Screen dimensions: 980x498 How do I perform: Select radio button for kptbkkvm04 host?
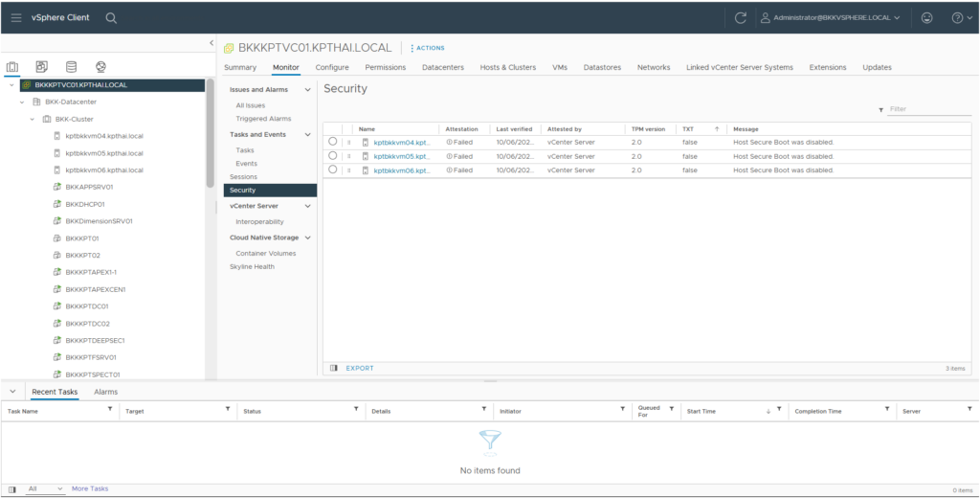pyautogui.click(x=332, y=142)
